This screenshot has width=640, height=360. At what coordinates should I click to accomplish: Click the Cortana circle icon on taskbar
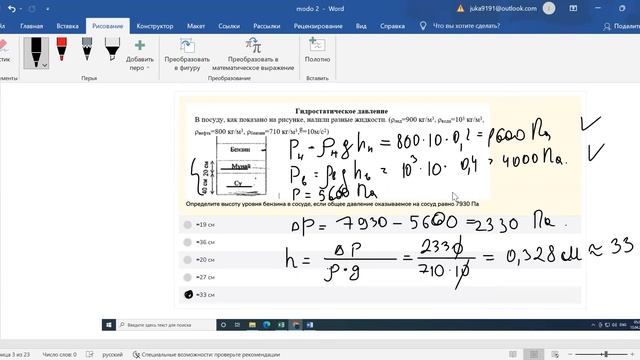pos(223,325)
